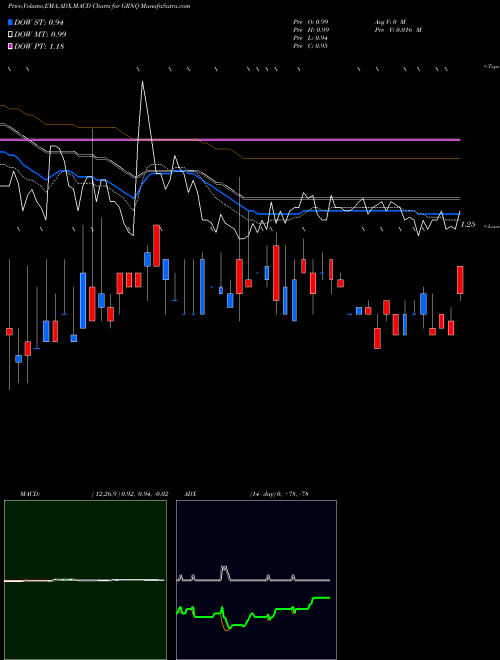Click the white DOW MT legend swatch
The image size is (500, 660).
coord(10,34)
